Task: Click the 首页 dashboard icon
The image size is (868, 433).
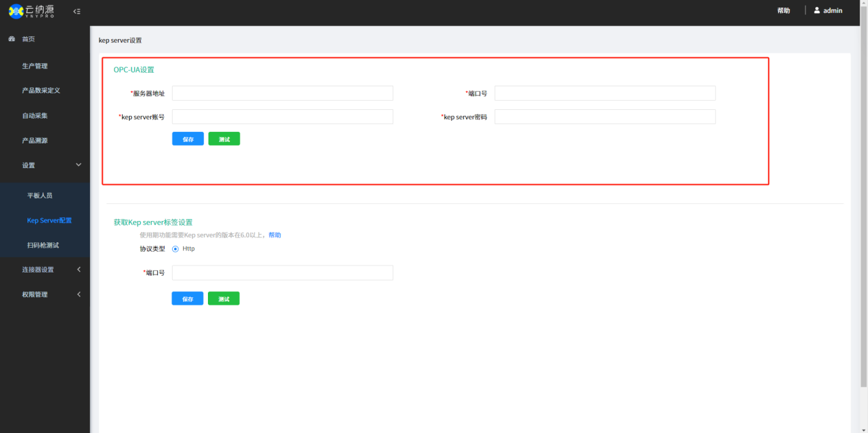Action: (12, 39)
